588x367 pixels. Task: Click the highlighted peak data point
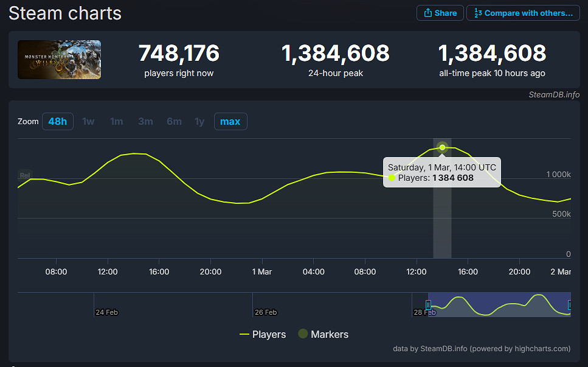pos(442,147)
